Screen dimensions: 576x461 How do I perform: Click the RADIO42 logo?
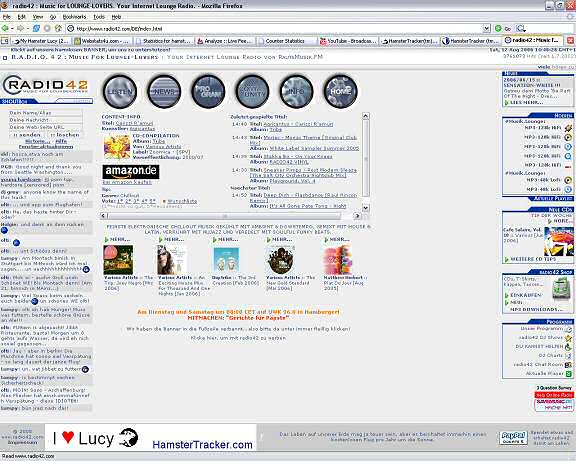[x=45, y=86]
